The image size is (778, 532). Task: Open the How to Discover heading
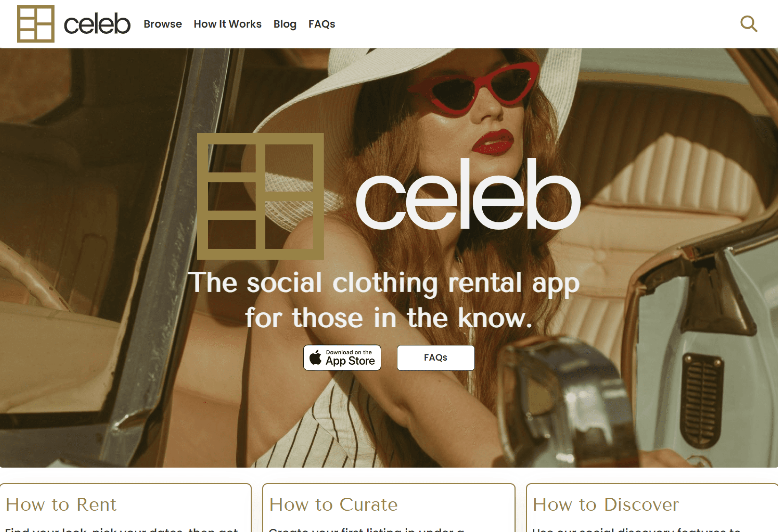click(x=606, y=505)
